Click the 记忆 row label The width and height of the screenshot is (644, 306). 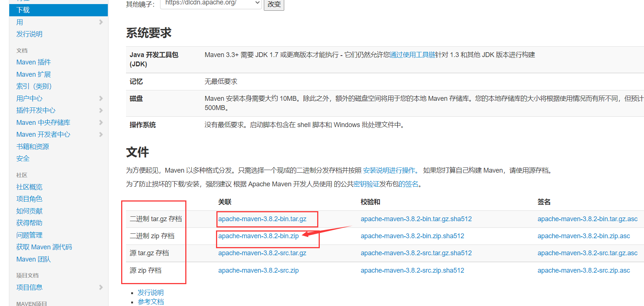(136, 82)
